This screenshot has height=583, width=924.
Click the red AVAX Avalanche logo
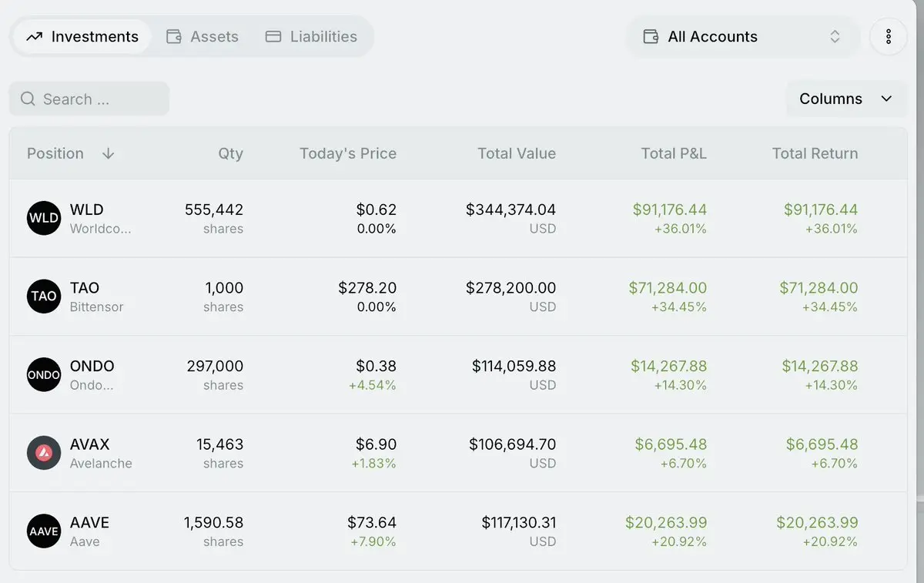[x=44, y=453]
